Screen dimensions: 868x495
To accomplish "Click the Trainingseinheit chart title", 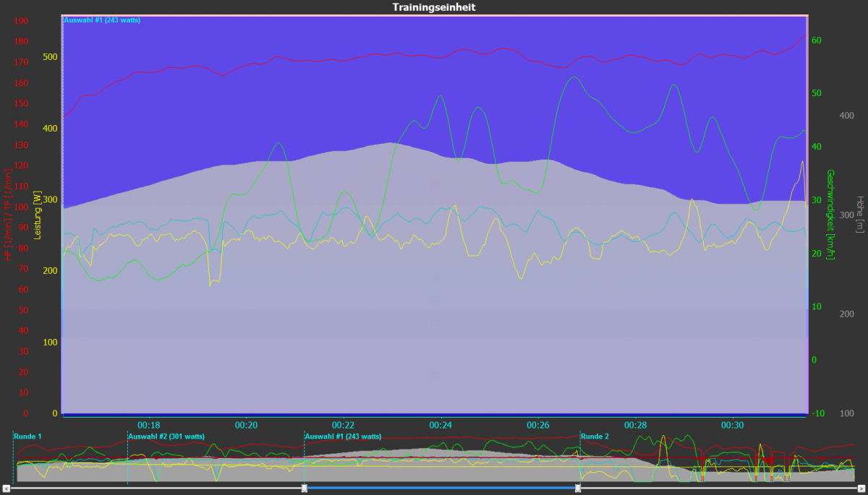I will point(434,7).
